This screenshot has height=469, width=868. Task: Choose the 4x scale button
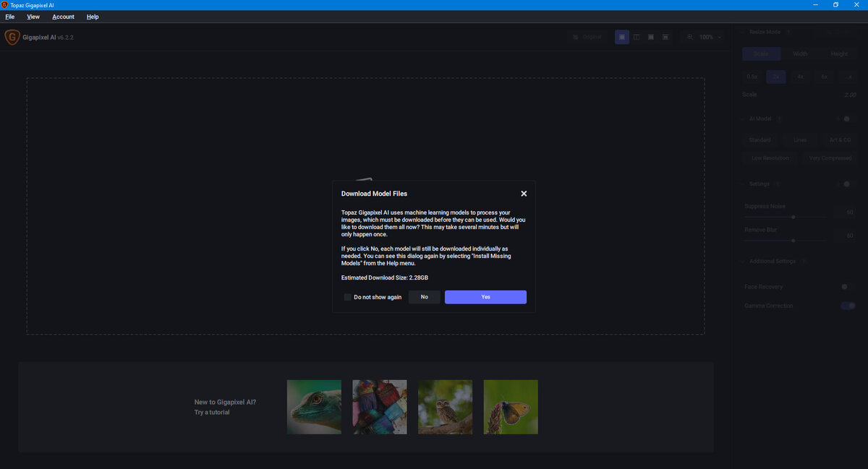[x=801, y=77]
